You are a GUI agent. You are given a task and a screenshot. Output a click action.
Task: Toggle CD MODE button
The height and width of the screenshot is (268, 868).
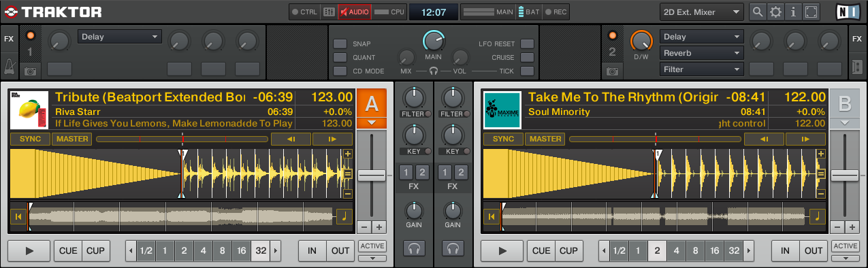tap(340, 71)
